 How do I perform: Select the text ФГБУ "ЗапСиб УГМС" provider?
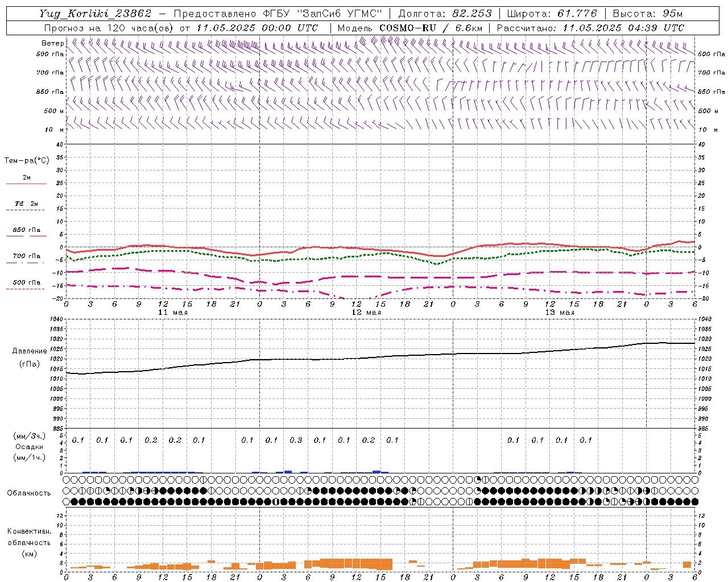point(323,14)
